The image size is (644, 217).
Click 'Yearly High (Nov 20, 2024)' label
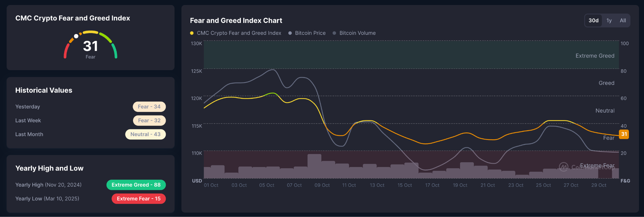tap(48, 185)
